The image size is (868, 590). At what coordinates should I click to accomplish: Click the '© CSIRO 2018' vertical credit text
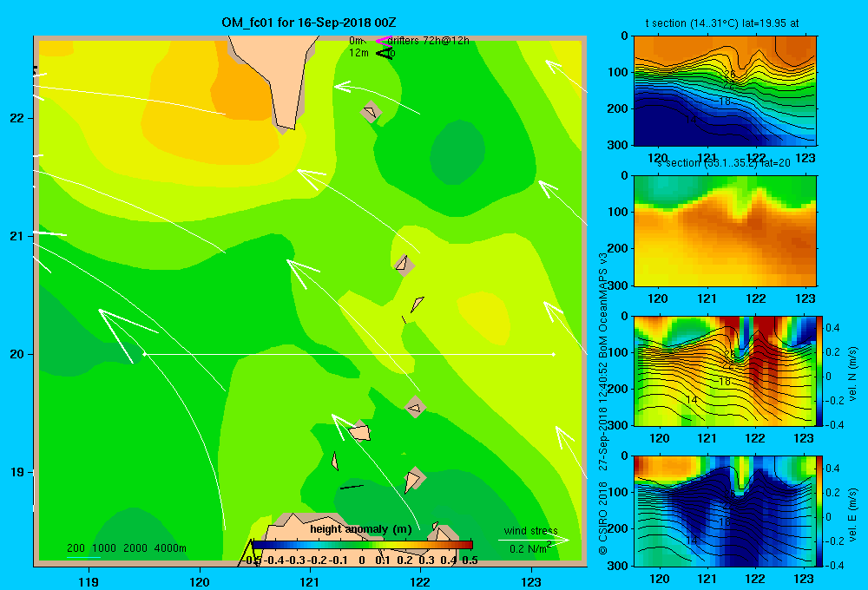[603, 519]
